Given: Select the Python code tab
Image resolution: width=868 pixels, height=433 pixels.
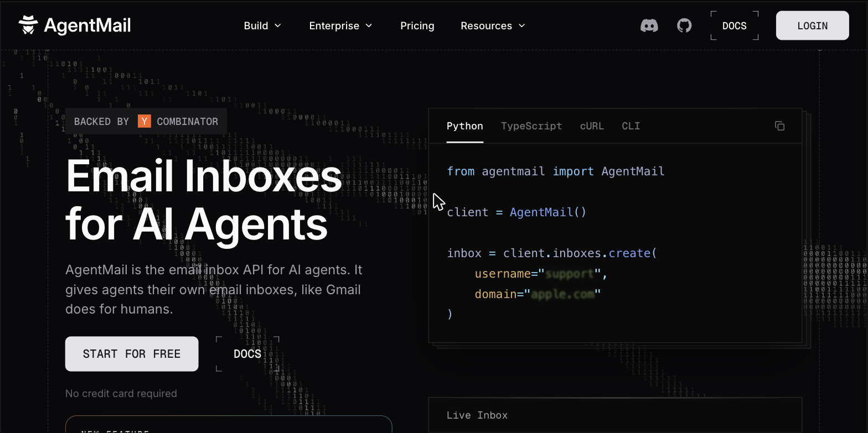Looking at the screenshot, I should tap(465, 126).
